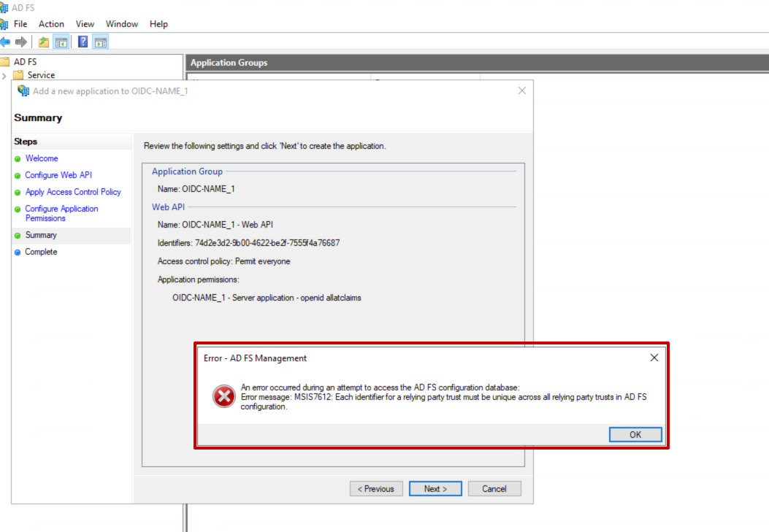Click the AD FS root folder icon

click(5, 62)
